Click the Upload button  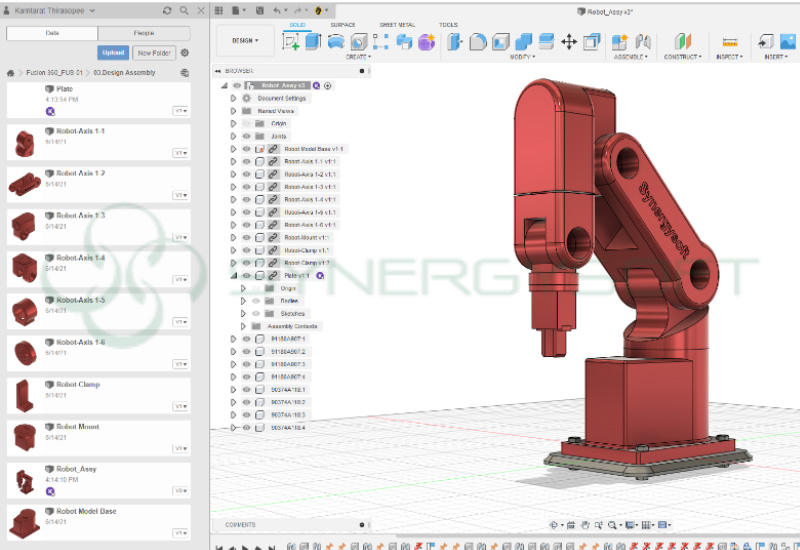pos(113,52)
